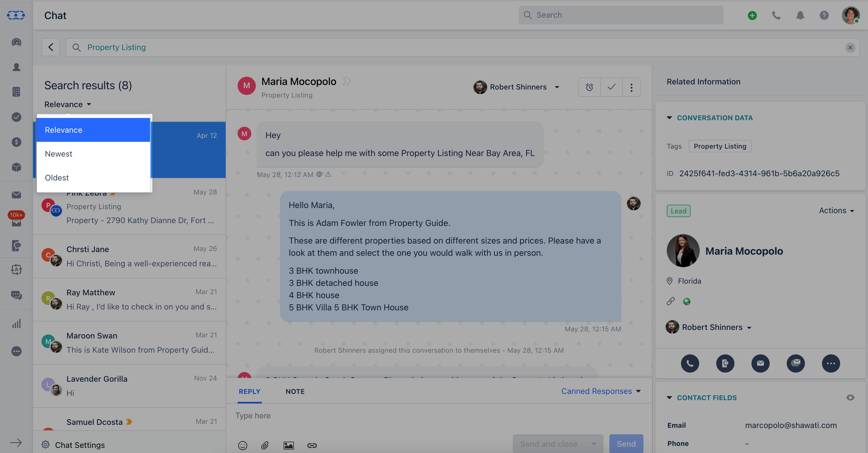The width and height of the screenshot is (868, 453).
Task: Open the Chat bubbles icon in sidebar
Action: (x=16, y=295)
